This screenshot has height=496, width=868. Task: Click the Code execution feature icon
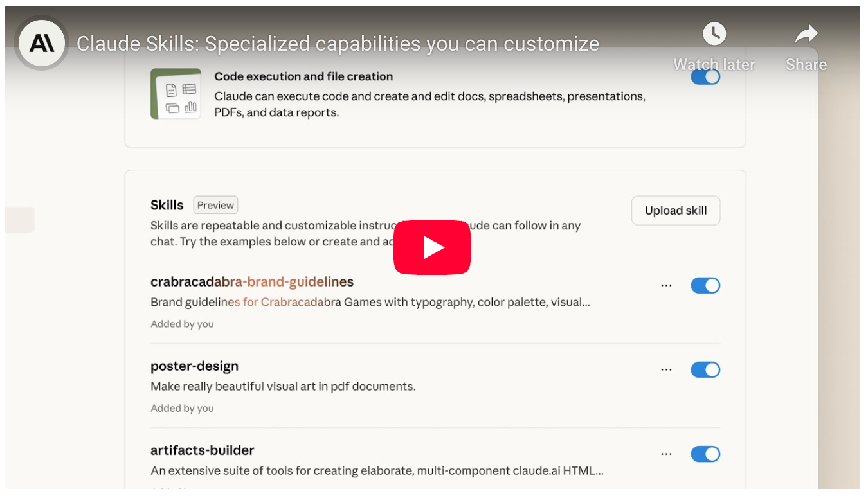pos(176,94)
